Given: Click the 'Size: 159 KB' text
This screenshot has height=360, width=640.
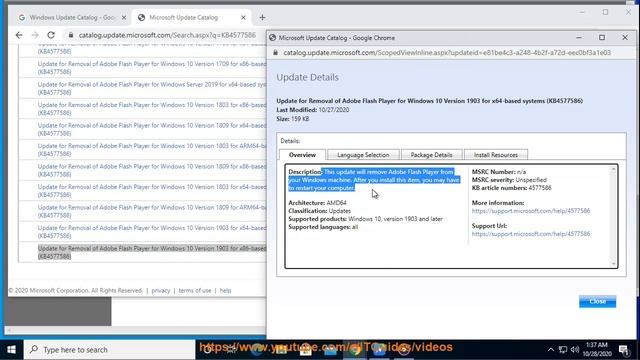Looking at the screenshot, I should (293, 119).
